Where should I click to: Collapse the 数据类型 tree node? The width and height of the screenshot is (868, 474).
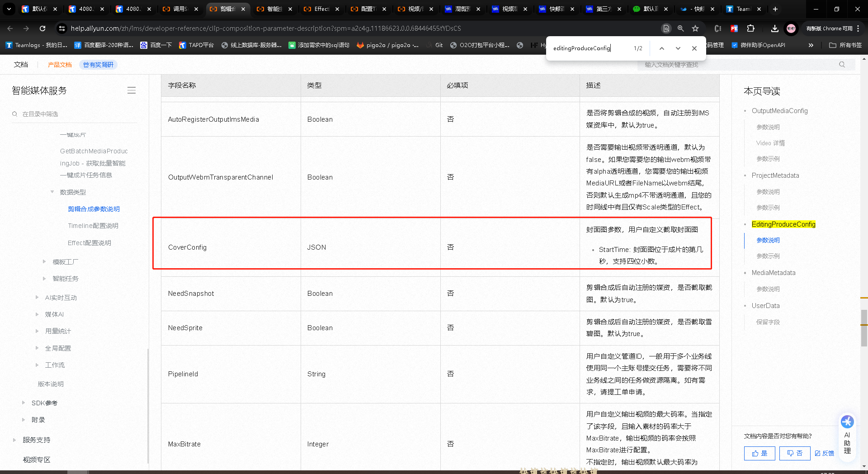tap(52, 192)
